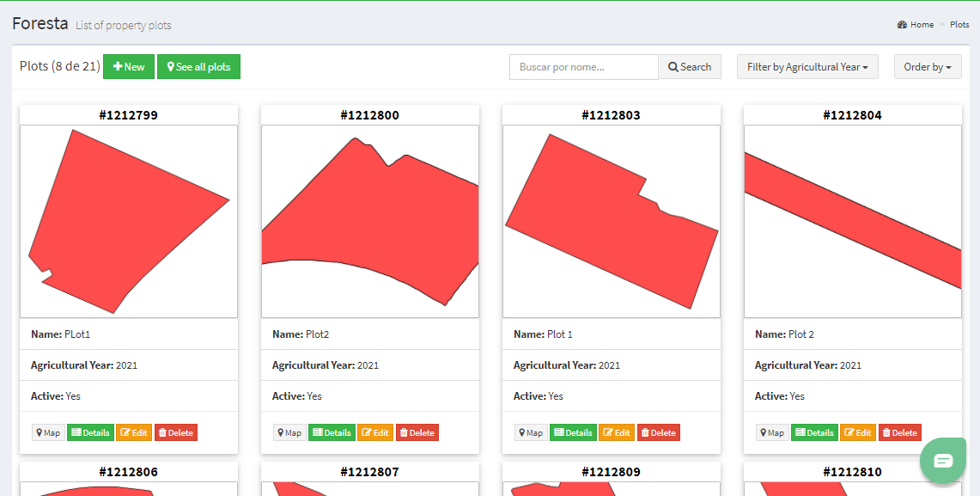Select the #1212809 card title
Image resolution: width=980 pixels, height=496 pixels.
click(x=612, y=472)
